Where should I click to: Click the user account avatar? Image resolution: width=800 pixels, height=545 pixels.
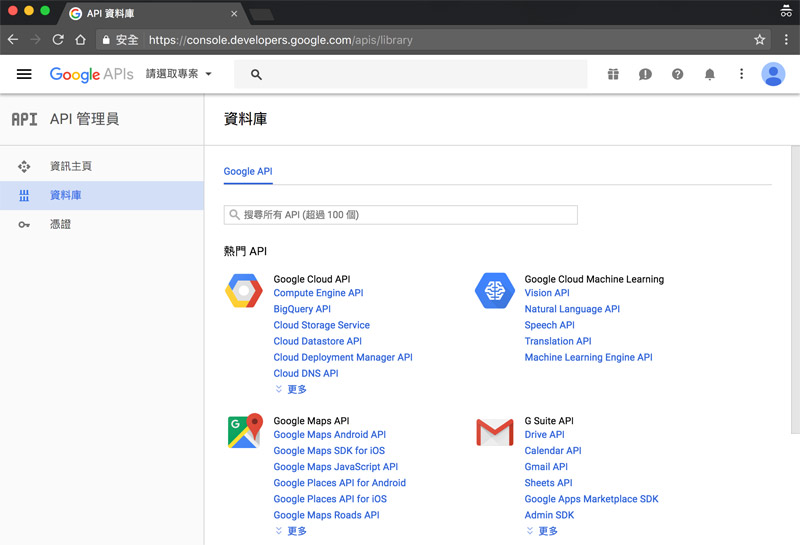click(773, 74)
